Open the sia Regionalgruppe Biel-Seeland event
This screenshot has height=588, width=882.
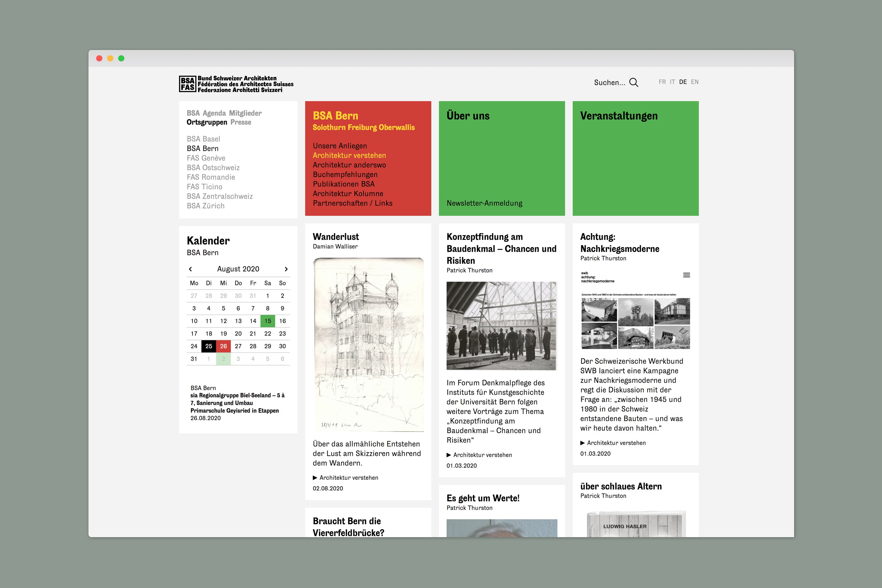[x=237, y=403]
